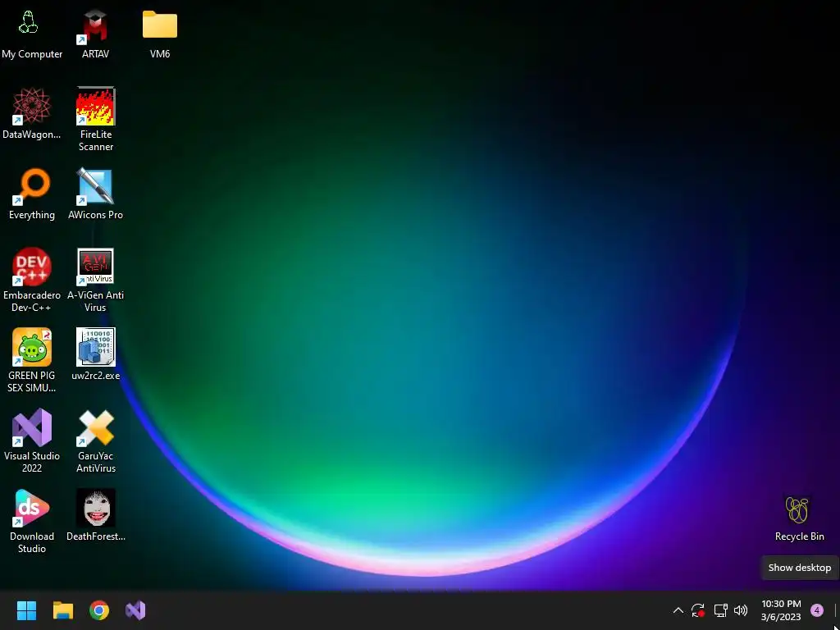Image resolution: width=840 pixels, height=630 pixels.
Task: Click the "uw2rc2.exe" file name
Action: tap(95, 376)
